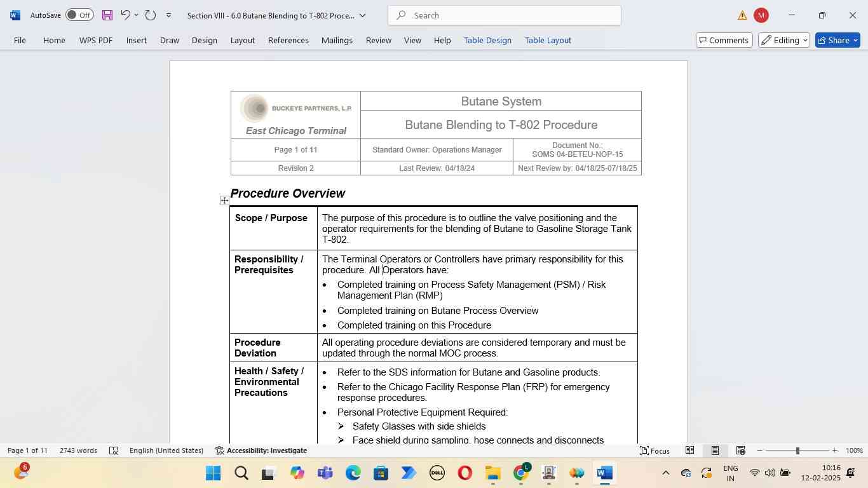Image resolution: width=868 pixels, height=488 pixels.
Task: Expand the Share dropdown arrow
Action: (x=855, y=40)
